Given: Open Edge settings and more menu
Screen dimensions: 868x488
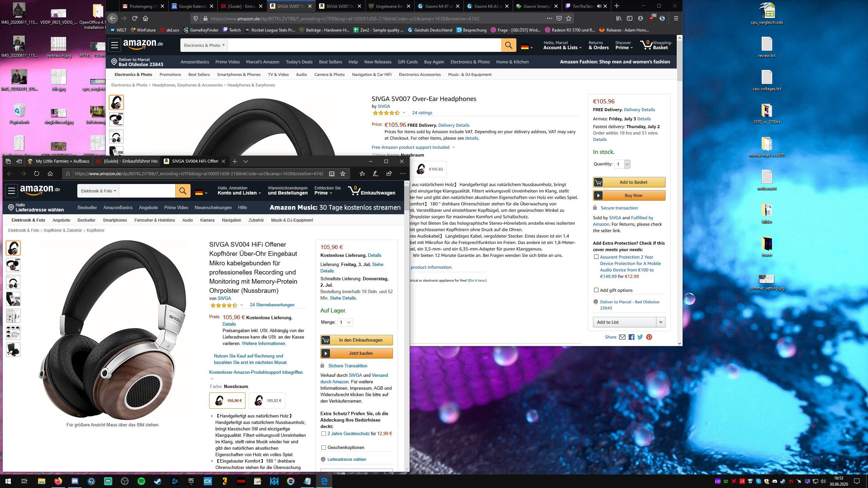Looking at the screenshot, I should tap(402, 174).
